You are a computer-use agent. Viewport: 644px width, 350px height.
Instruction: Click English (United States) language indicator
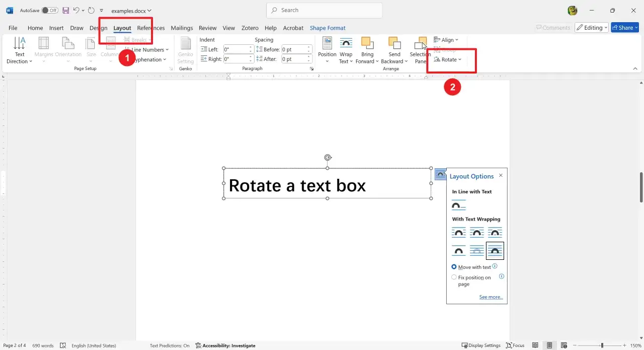(x=94, y=345)
